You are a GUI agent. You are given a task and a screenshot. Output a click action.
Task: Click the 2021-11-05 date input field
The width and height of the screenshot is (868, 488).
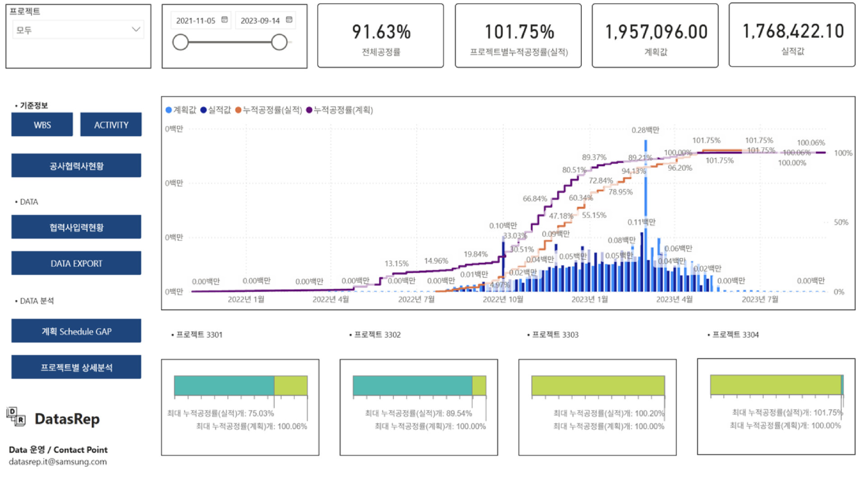point(197,20)
